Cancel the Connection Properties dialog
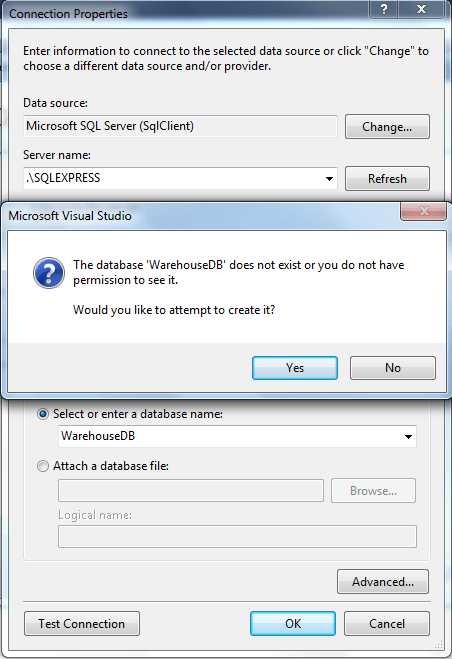452x659 pixels. point(387,624)
